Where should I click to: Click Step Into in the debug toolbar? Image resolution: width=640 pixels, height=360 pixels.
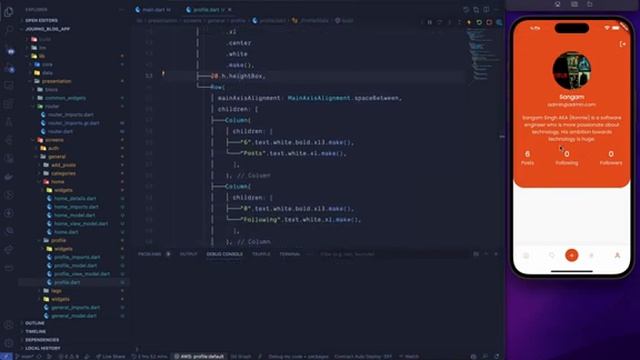[x=449, y=22]
